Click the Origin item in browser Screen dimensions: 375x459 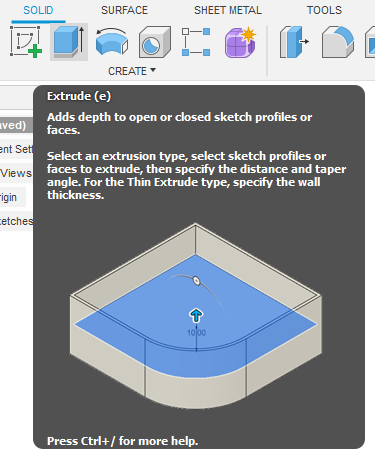tap(13, 197)
